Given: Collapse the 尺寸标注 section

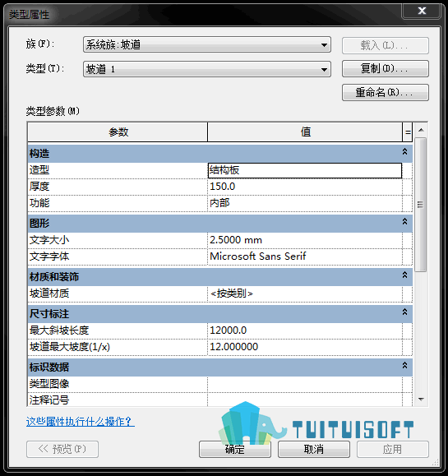Looking at the screenshot, I should pos(404,312).
